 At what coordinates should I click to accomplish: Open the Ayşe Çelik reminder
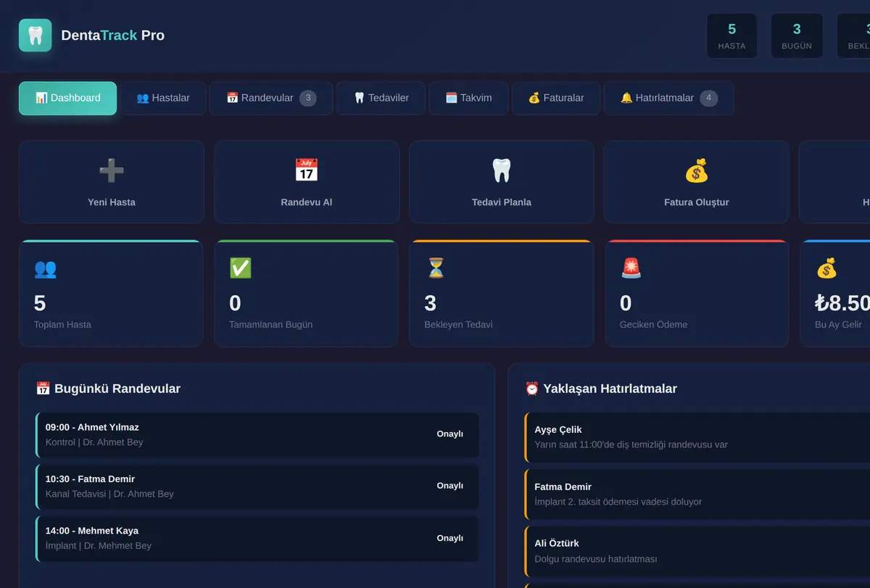697,437
